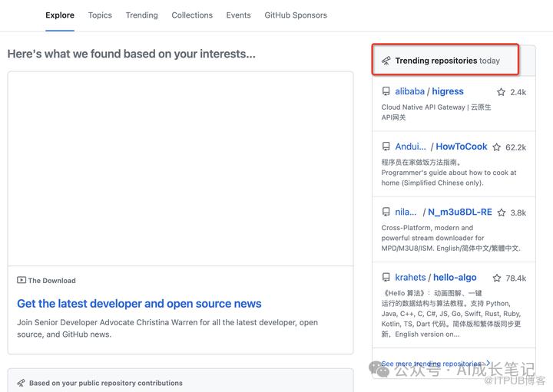Select the Explore tab
553x392 pixels.
pyautogui.click(x=60, y=15)
